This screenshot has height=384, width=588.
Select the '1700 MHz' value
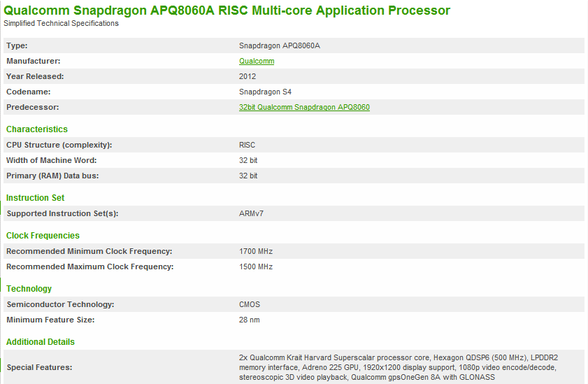click(x=256, y=252)
